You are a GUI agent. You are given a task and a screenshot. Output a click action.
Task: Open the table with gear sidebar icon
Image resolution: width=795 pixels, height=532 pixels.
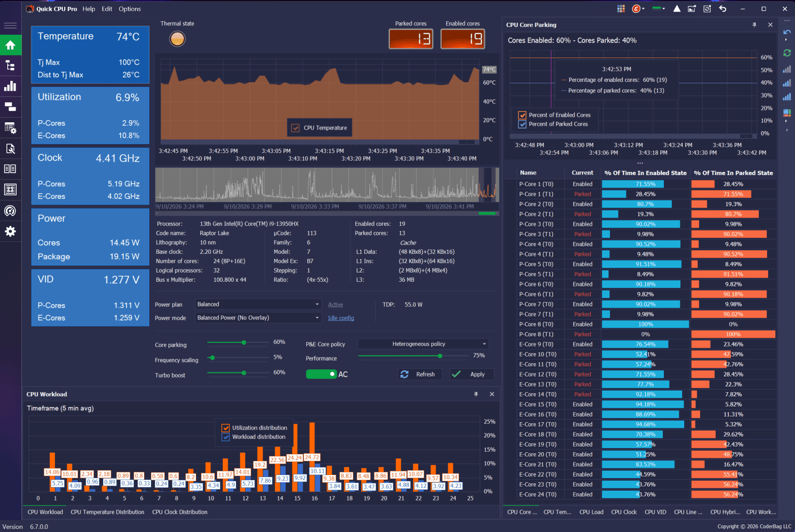pyautogui.click(x=10, y=128)
